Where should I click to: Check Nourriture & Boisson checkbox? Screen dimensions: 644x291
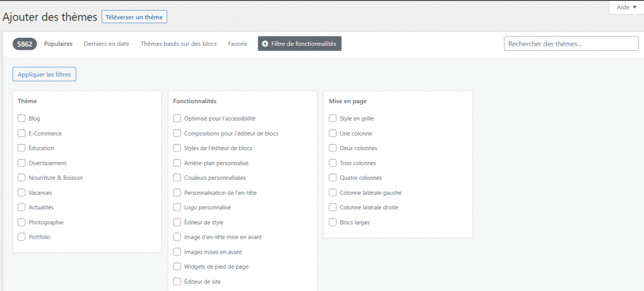pyautogui.click(x=21, y=177)
